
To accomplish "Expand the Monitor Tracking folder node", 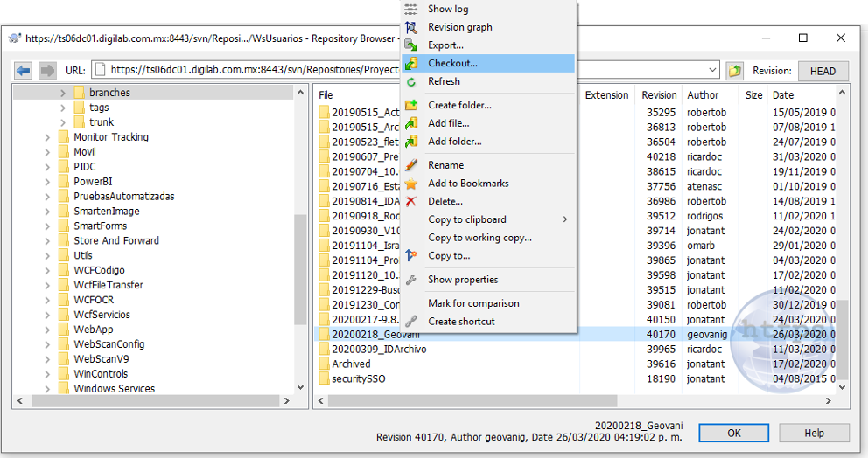I will (x=48, y=137).
